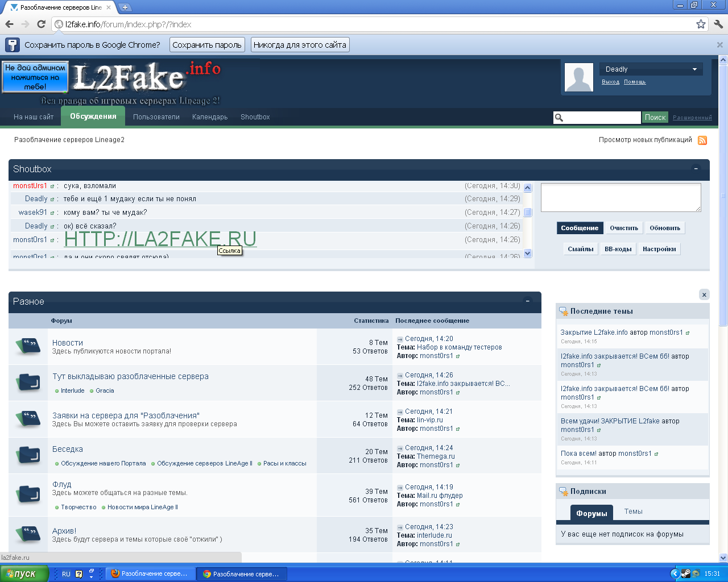728x582 pixels.
Task: Click the magnifier icon in search box
Action: pyautogui.click(x=559, y=118)
